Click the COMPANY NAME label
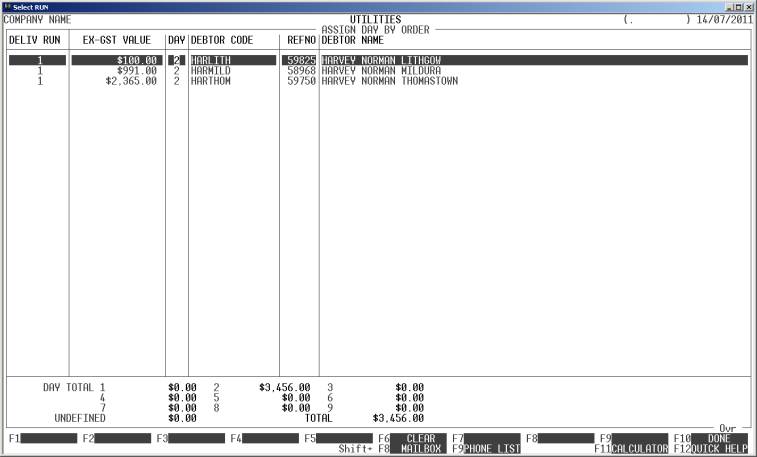 (x=37, y=19)
